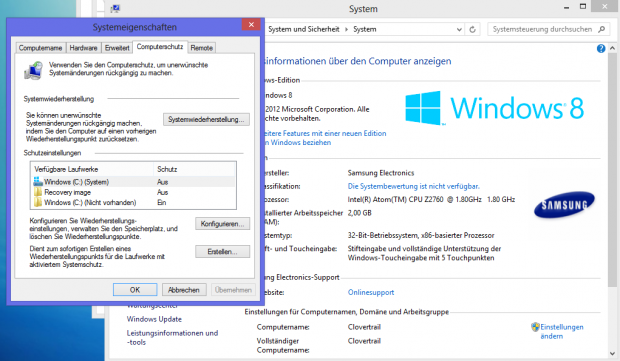Image resolution: width=620 pixels, height=361 pixels.
Task: Expand the address bar history dropdown
Action: pos(459,29)
